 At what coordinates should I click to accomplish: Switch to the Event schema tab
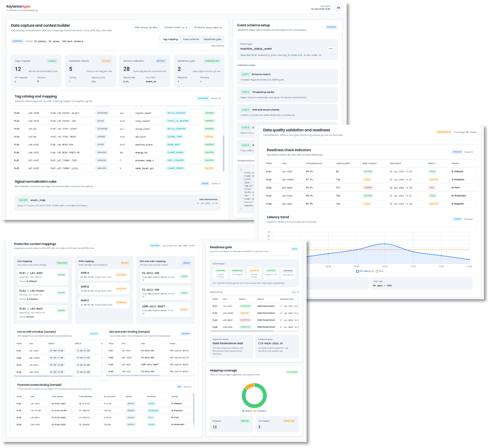pyautogui.click(x=191, y=39)
